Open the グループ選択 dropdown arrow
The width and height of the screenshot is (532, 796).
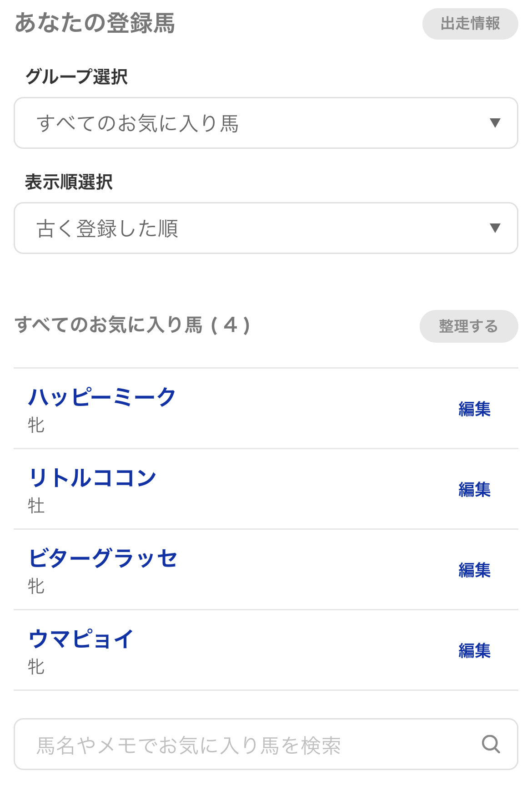pos(495,123)
